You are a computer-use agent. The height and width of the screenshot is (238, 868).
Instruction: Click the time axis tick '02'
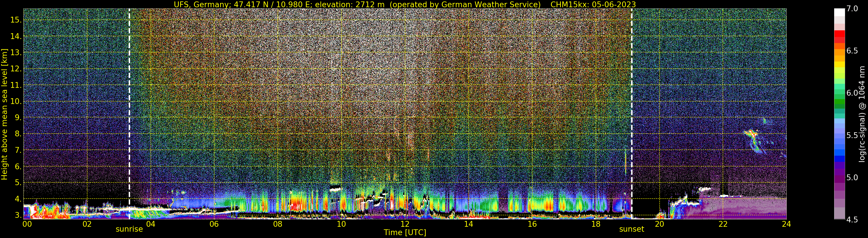(87, 224)
